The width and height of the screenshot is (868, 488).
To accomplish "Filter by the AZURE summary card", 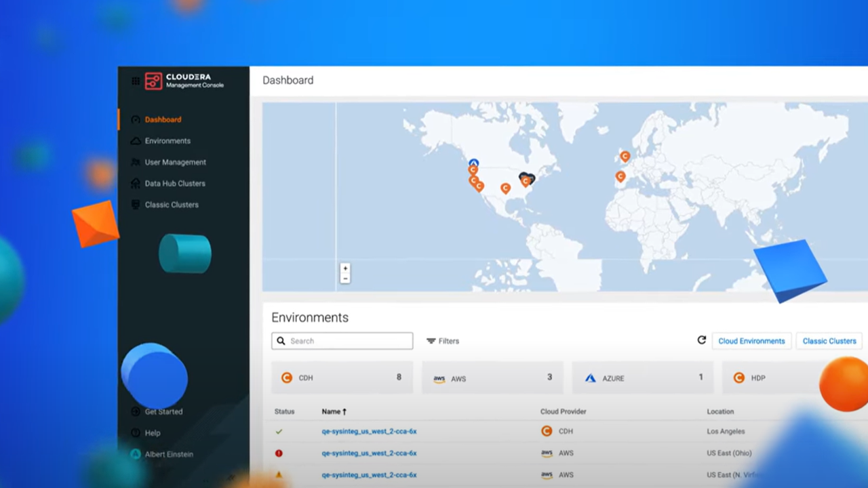I will coord(643,378).
